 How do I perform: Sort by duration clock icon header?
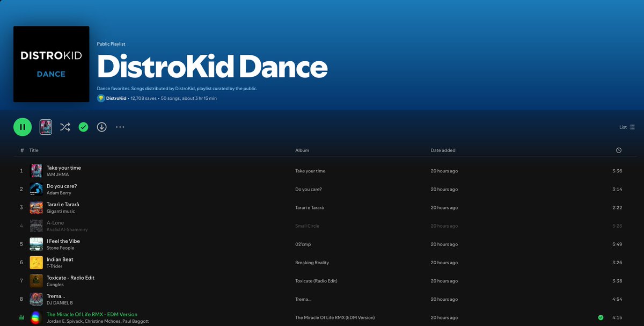(619, 150)
